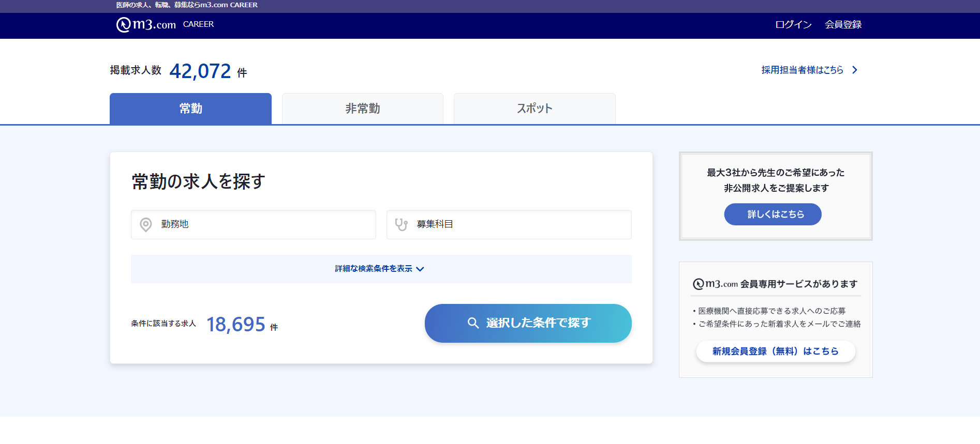Open the スポット tab
The width and height of the screenshot is (980, 444).
[x=534, y=109]
